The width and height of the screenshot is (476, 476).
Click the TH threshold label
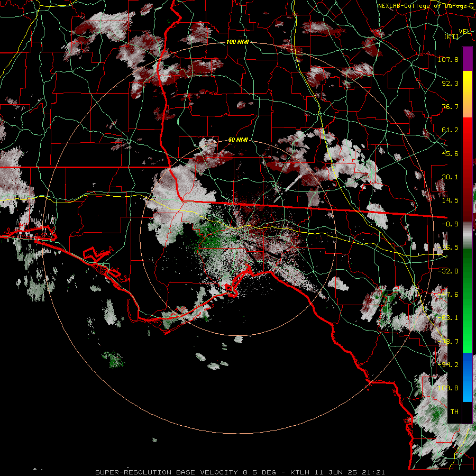(454, 412)
